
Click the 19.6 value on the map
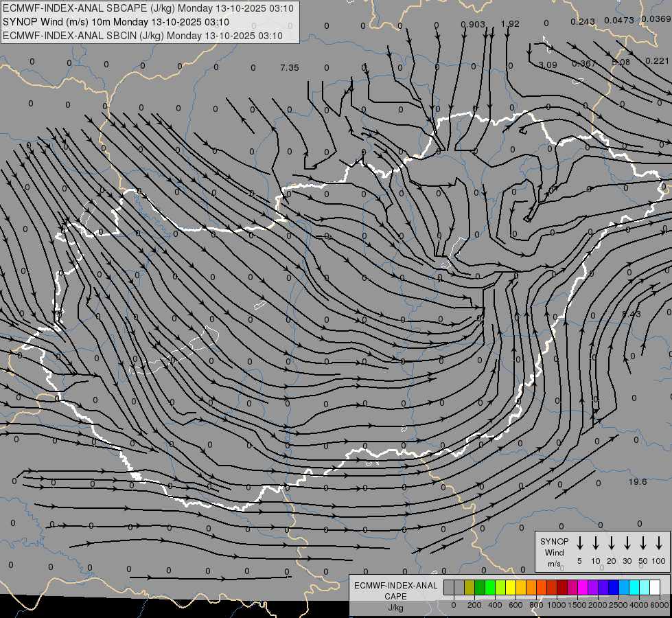pos(638,482)
